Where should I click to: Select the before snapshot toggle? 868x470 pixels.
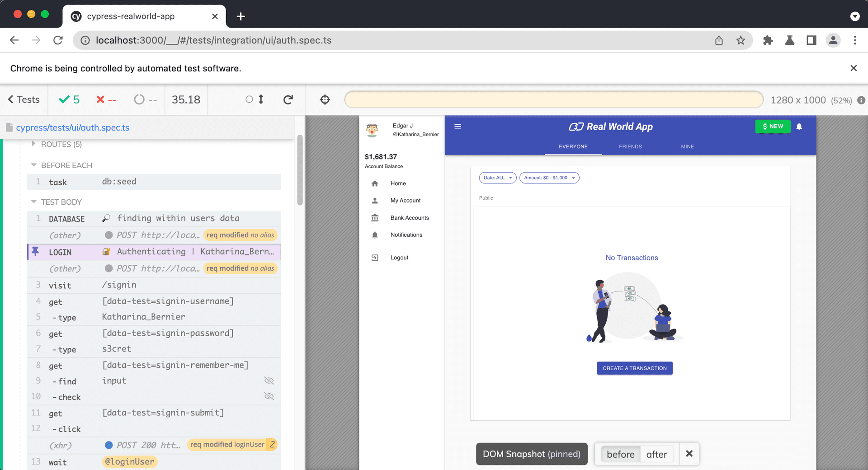click(620, 454)
